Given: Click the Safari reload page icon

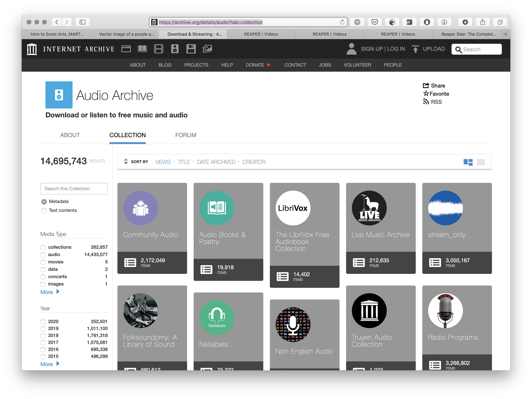Looking at the screenshot, I should click(x=342, y=22).
